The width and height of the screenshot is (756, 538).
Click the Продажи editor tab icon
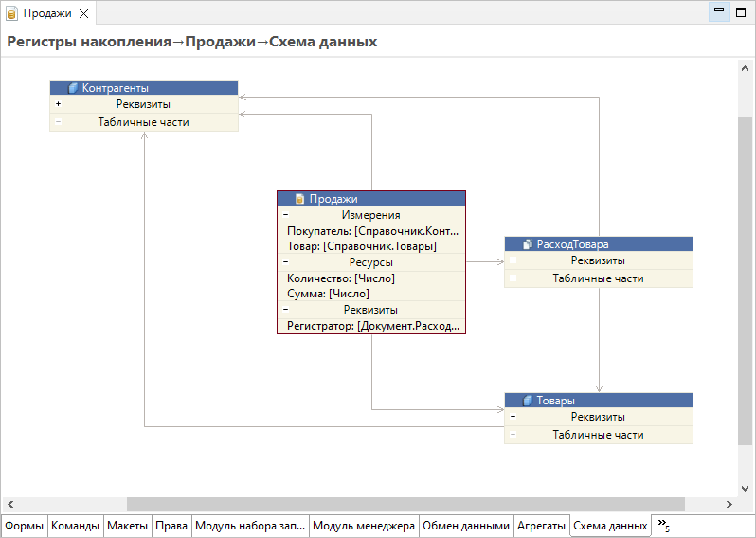coord(12,13)
